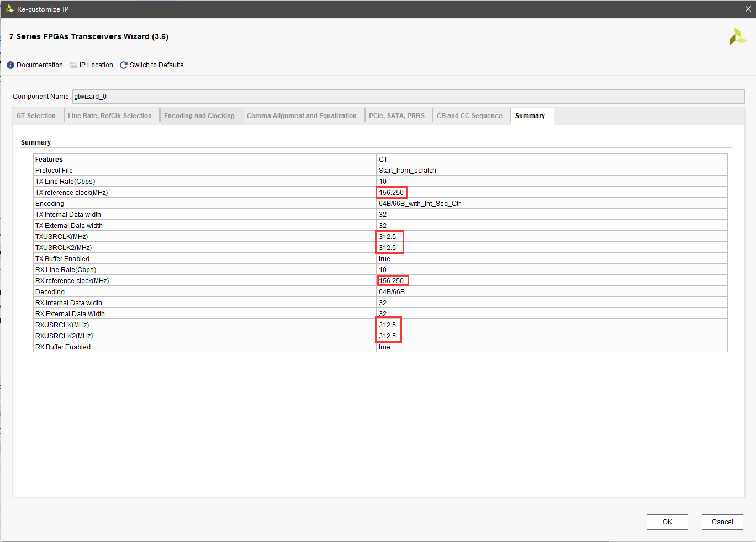756x542 pixels.
Task: Click the TXUSRCLK2 312.5 value
Action: (387, 248)
